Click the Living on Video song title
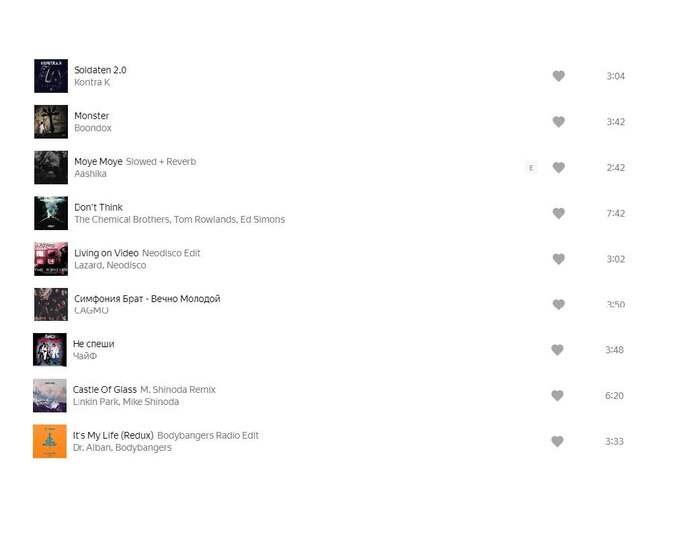Screen dimensions: 700x551 [x=106, y=253]
